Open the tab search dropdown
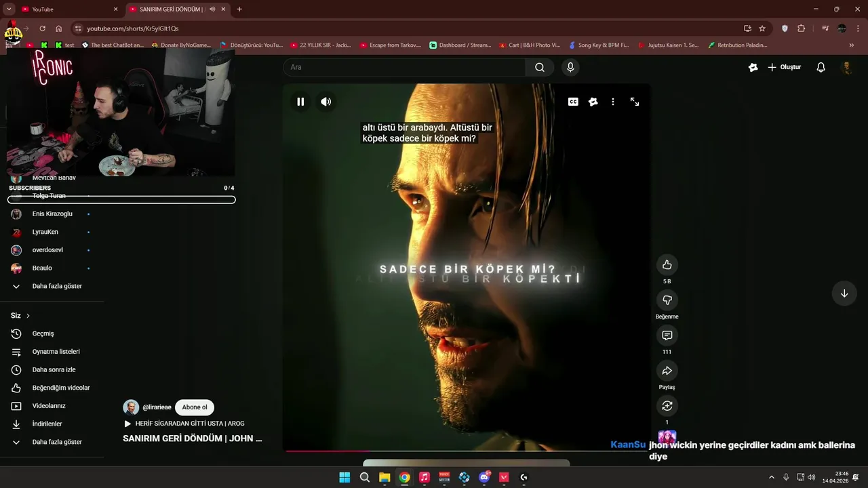This screenshot has width=868, height=488. coord(9,9)
